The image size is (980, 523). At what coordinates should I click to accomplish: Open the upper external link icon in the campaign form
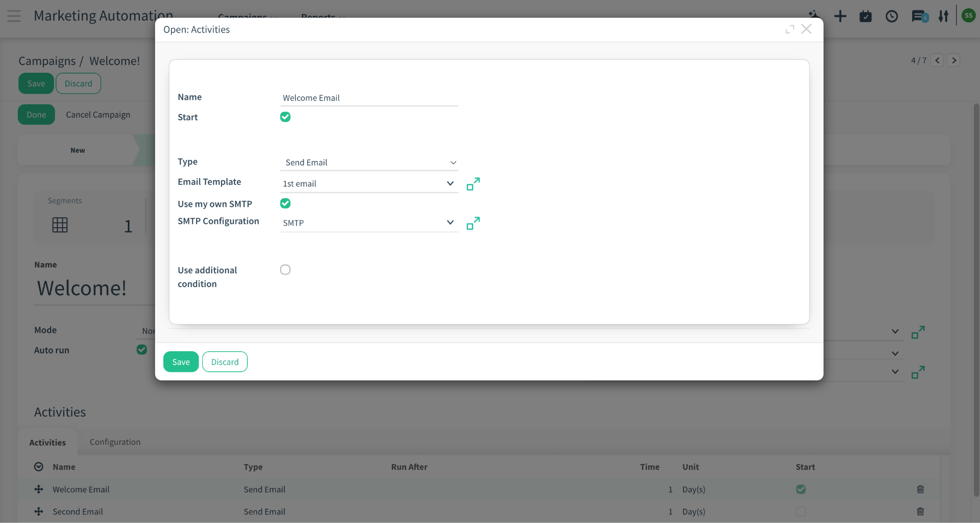(918, 332)
